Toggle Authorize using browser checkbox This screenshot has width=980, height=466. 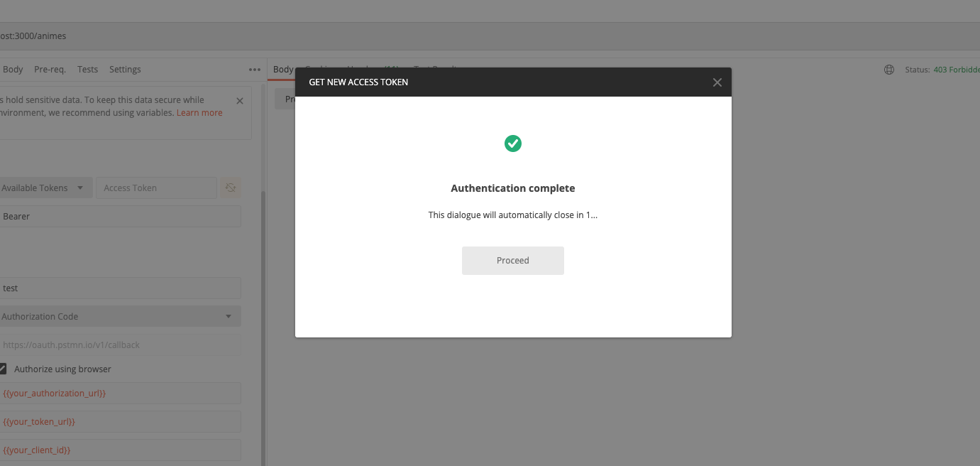(3, 369)
